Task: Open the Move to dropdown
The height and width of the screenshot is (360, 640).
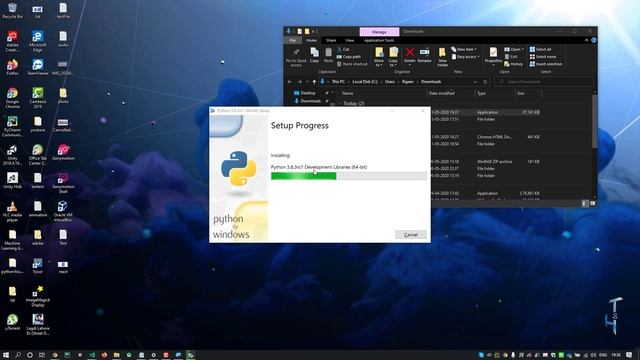Action: pos(379,57)
